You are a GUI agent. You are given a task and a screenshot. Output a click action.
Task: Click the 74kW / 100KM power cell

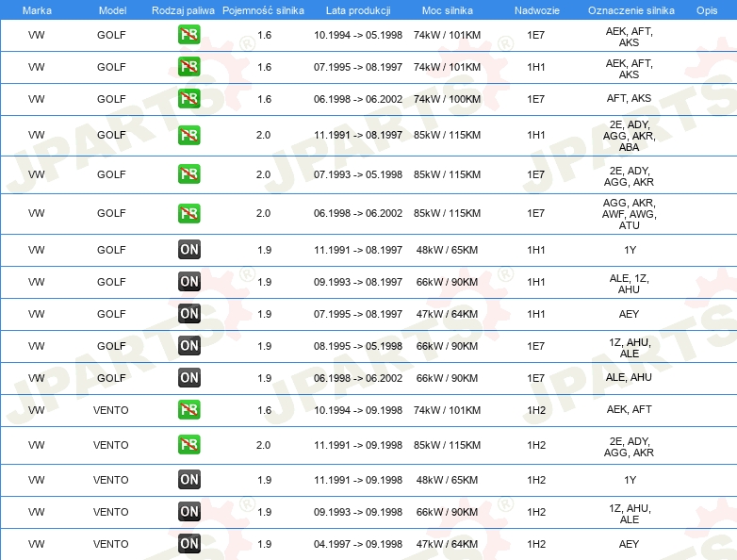447,99
